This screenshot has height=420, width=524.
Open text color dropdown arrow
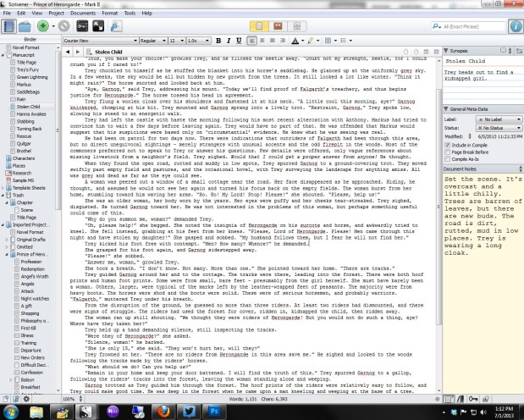(303, 41)
